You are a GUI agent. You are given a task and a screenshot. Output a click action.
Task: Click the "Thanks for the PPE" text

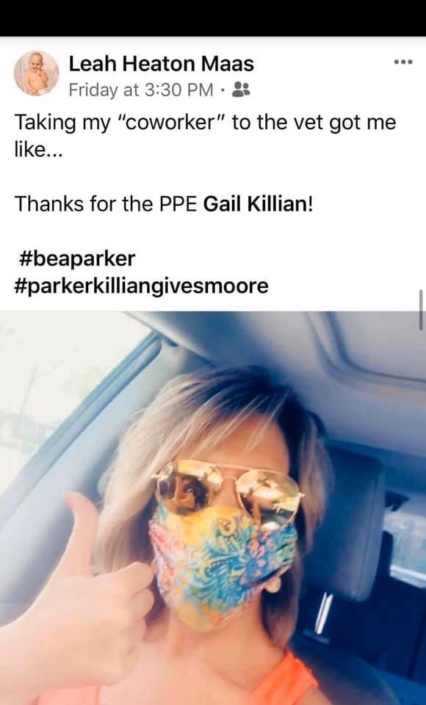tap(106, 204)
